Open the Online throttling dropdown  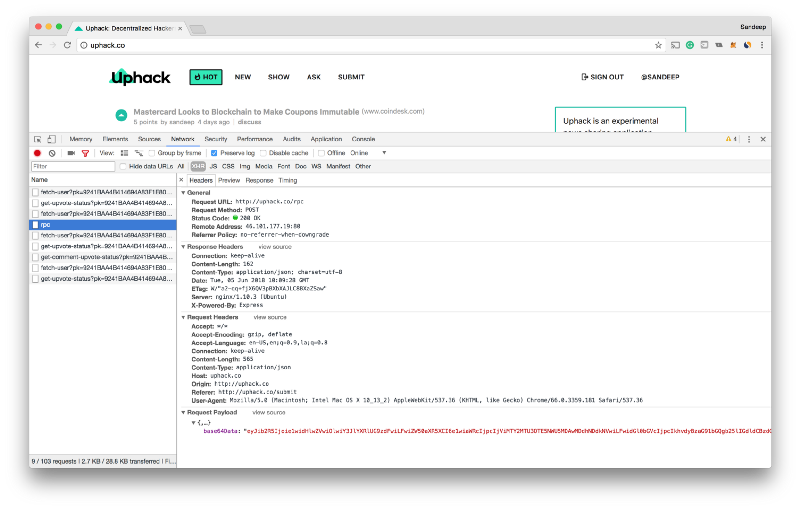click(366, 153)
